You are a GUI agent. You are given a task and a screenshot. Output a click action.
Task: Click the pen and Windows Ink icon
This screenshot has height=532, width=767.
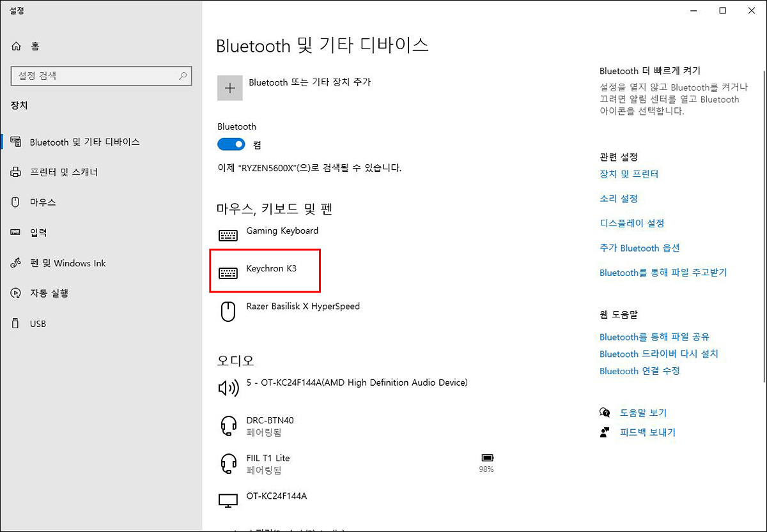(x=16, y=263)
